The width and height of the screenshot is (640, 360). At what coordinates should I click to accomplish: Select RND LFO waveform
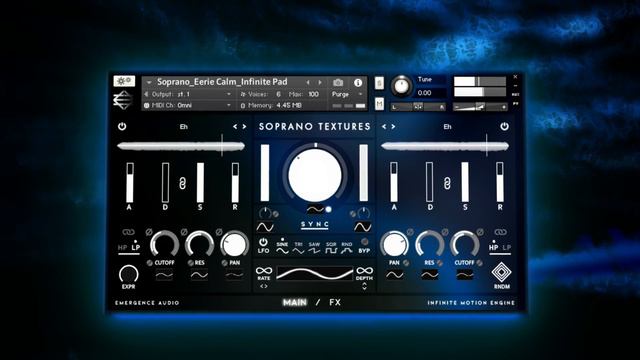point(347,247)
